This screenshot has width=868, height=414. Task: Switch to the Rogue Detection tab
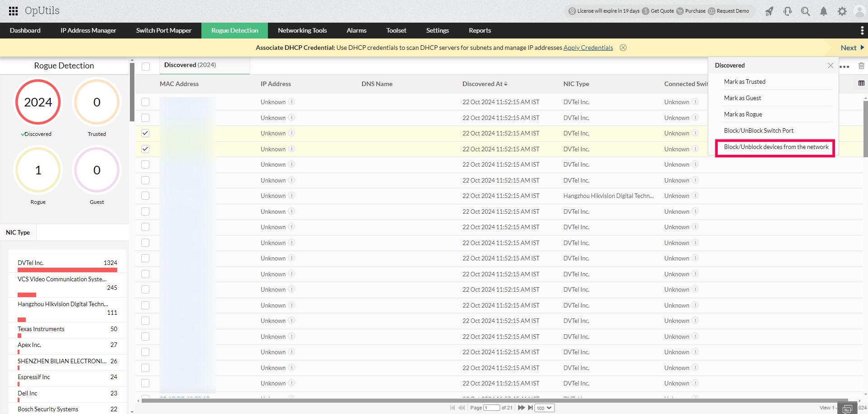(234, 30)
